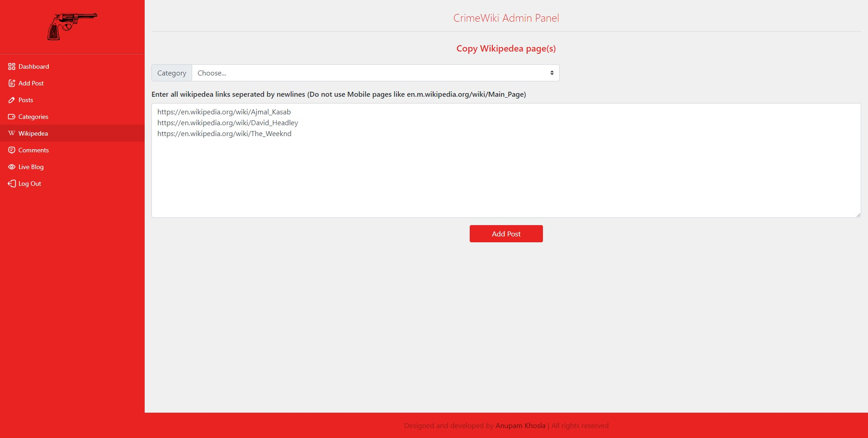Click the Wikipedea W icon

[x=12, y=133]
